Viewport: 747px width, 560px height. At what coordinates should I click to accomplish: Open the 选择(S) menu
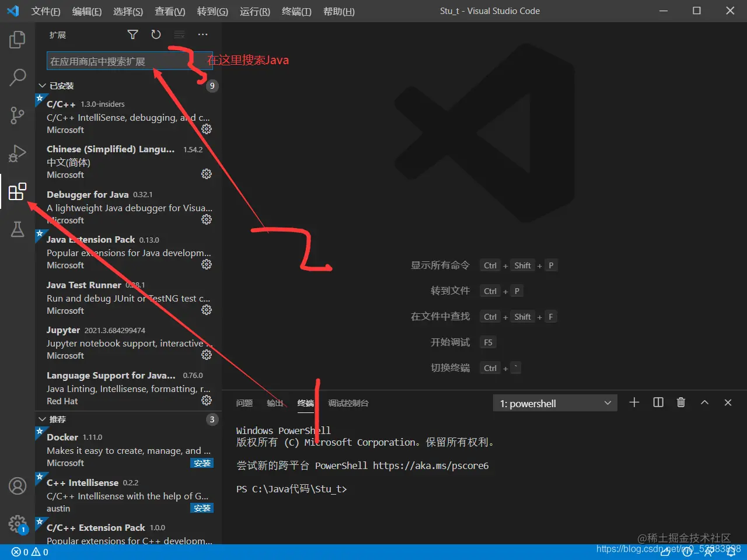tap(128, 11)
